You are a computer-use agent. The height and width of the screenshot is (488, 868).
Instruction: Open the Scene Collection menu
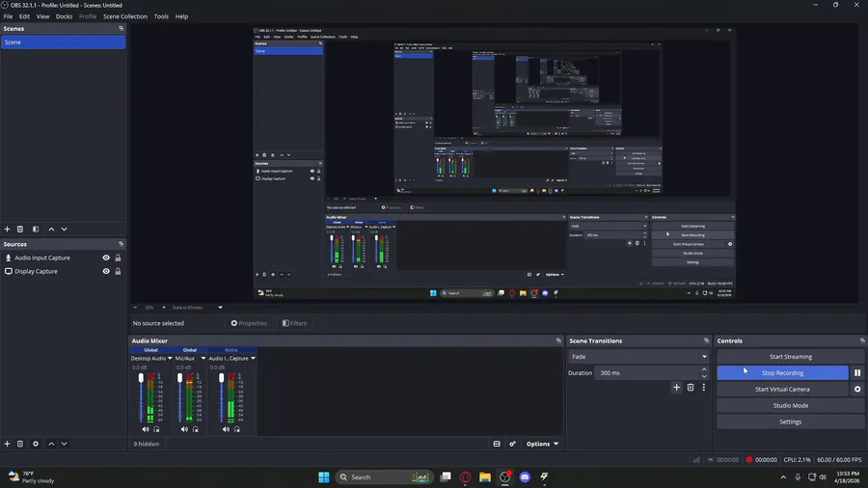[x=125, y=16]
